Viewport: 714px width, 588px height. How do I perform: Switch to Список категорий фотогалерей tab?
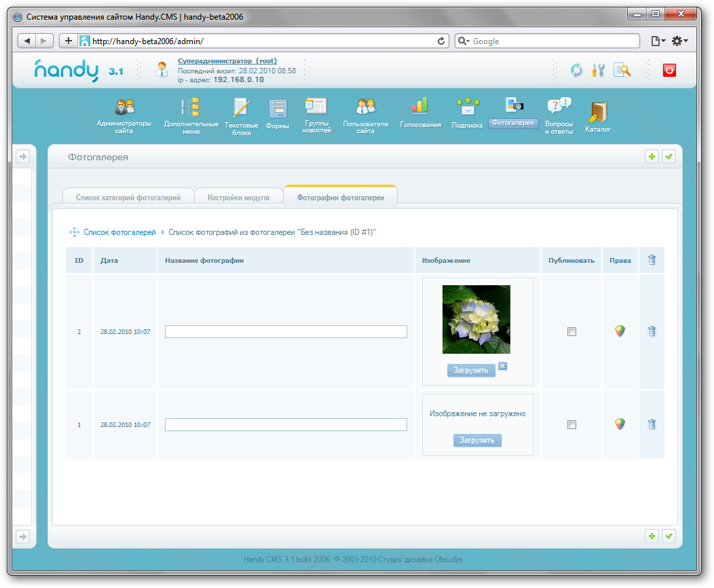[128, 198]
